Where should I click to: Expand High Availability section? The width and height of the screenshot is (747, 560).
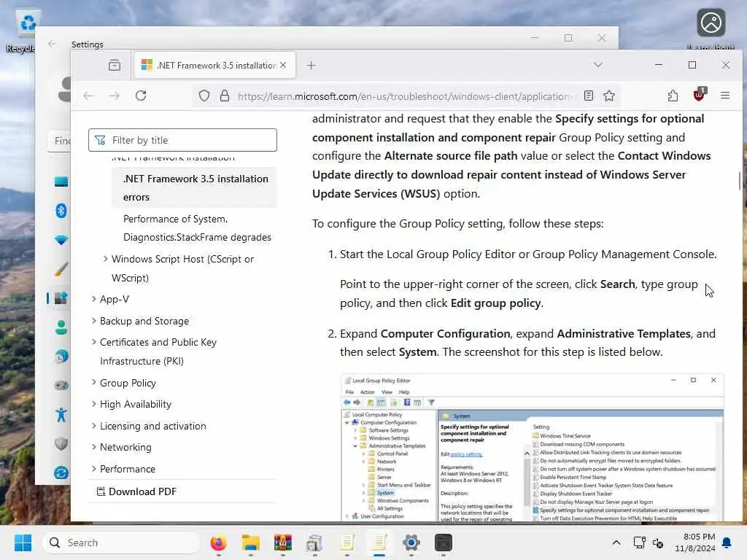pos(94,404)
